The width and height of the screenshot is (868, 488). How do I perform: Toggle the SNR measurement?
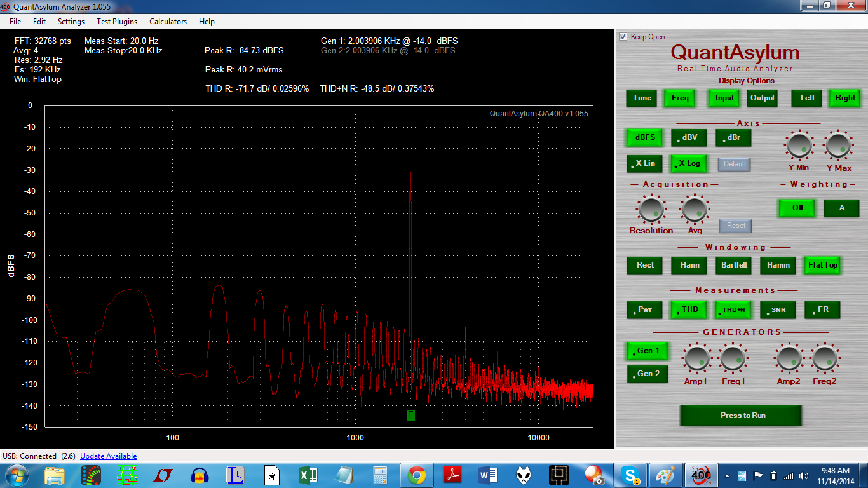coord(778,309)
